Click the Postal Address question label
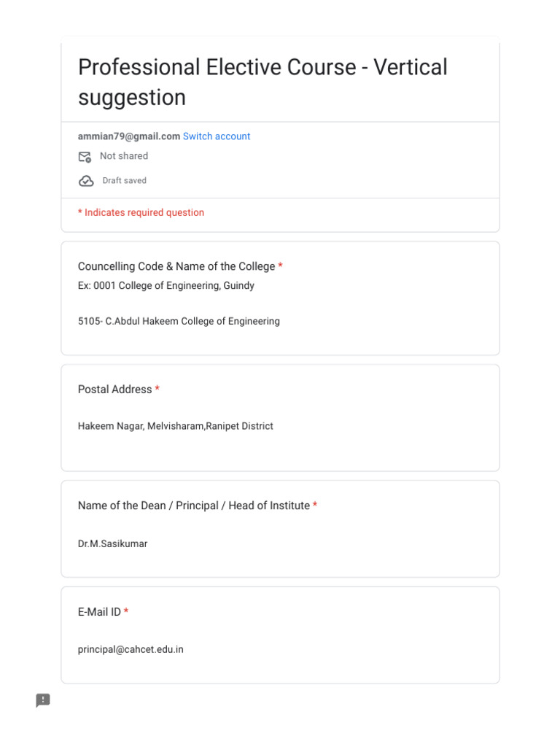 click(114, 390)
